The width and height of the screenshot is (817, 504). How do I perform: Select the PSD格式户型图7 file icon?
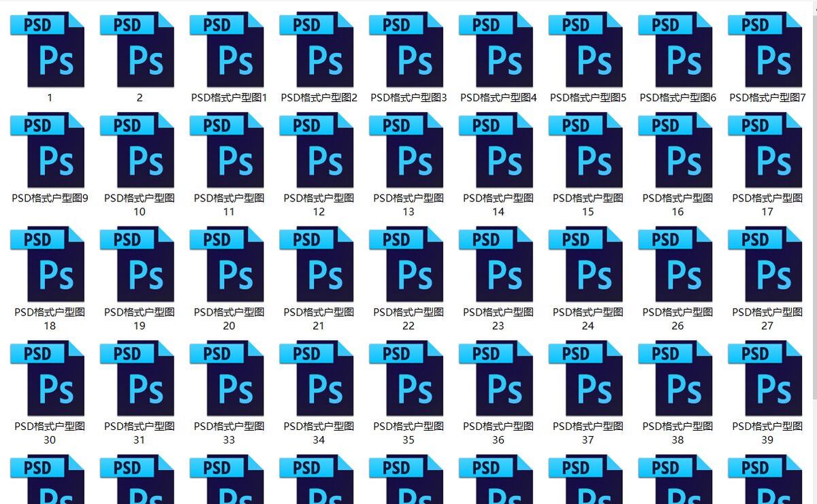767,51
